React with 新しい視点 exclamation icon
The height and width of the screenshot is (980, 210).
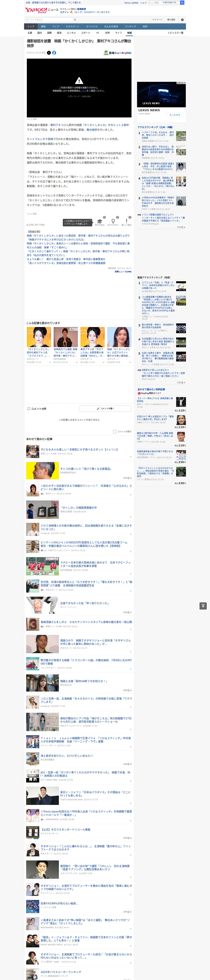tap(127, 221)
